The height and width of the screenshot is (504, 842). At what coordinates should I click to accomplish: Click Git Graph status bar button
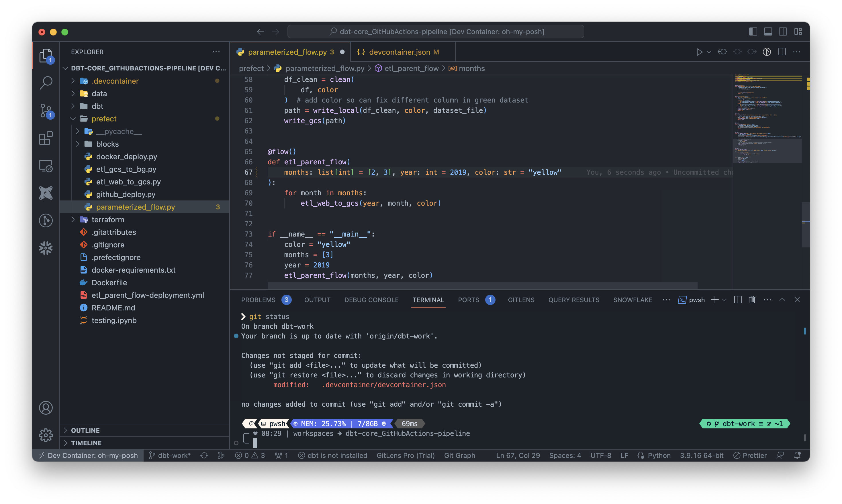pos(459,455)
